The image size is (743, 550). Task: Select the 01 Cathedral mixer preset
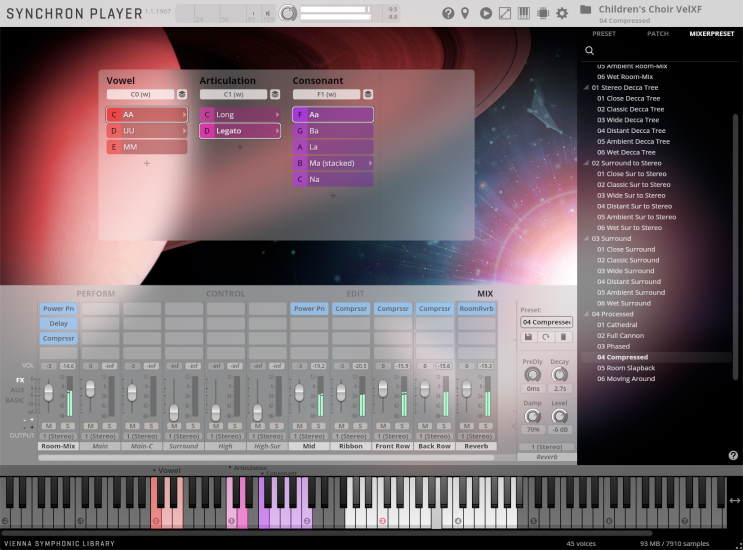(616, 325)
